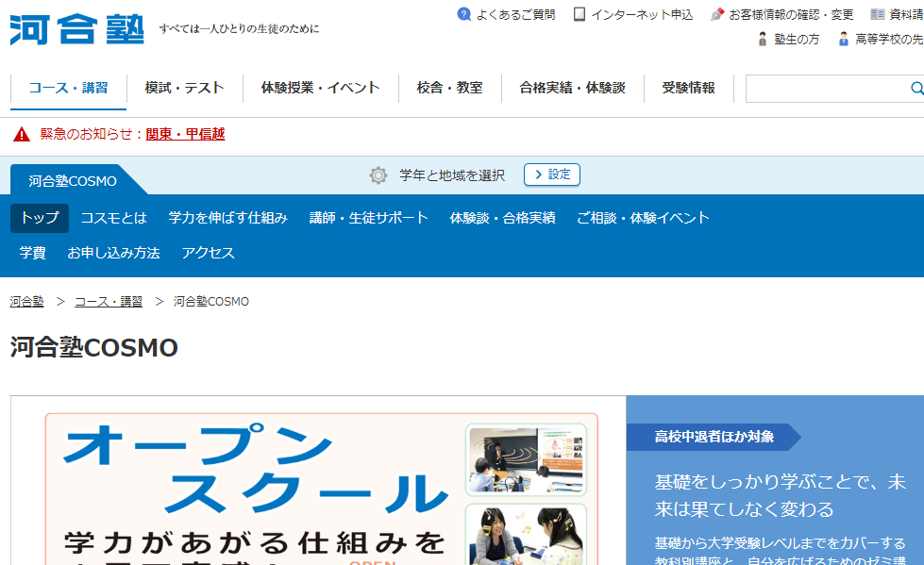Click the red warning triangle icon

pos(22,134)
